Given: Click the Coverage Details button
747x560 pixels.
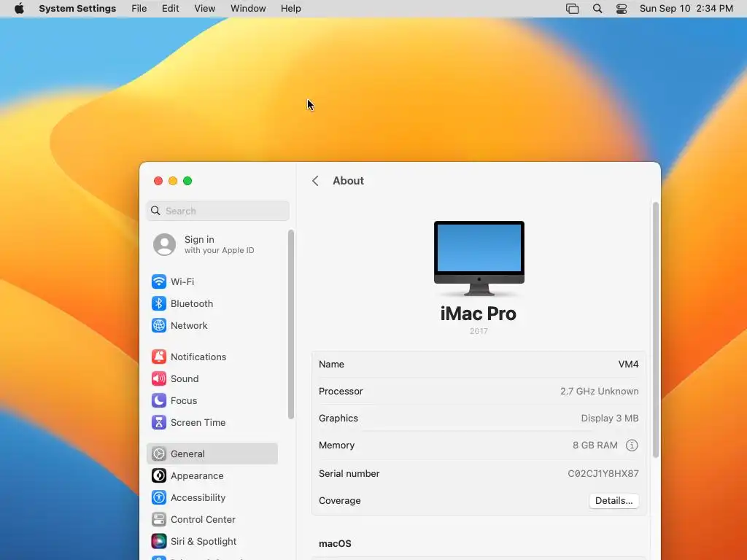Looking at the screenshot, I should tap(614, 500).
